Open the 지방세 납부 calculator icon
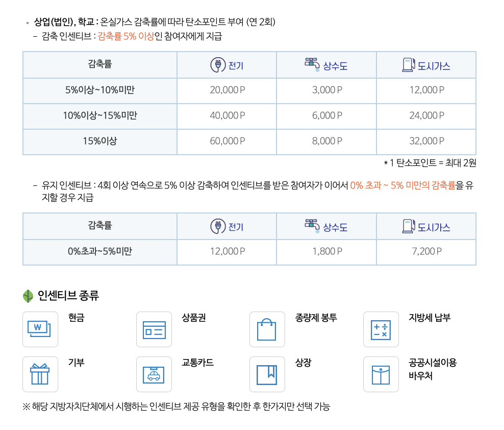 [381, 329]
